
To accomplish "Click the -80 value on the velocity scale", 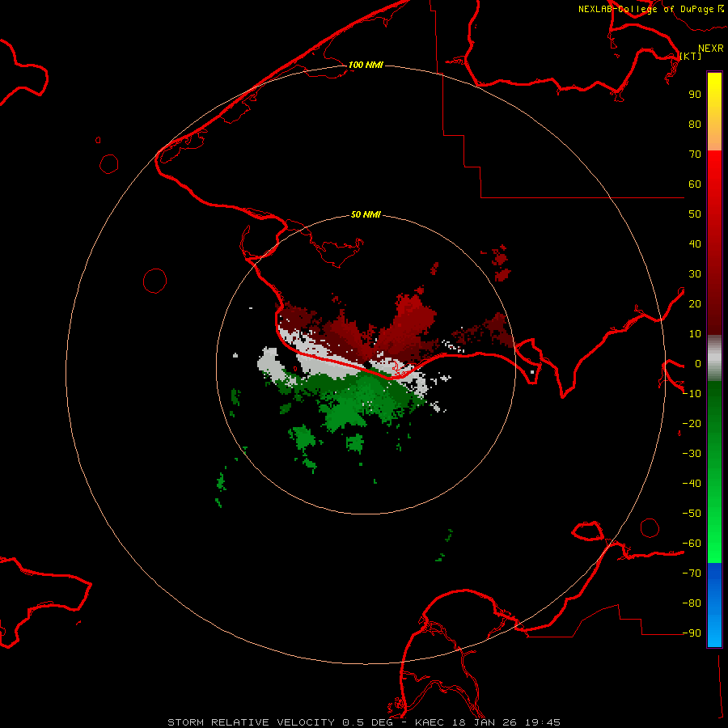I will (692, 603).
